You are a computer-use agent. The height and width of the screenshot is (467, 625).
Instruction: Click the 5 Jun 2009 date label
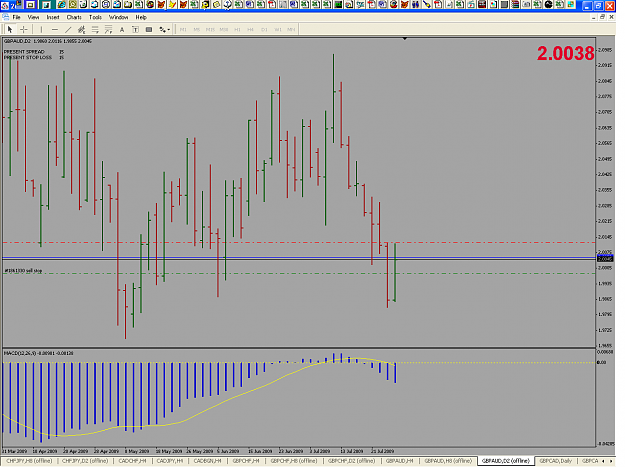[x=228, y=451]
